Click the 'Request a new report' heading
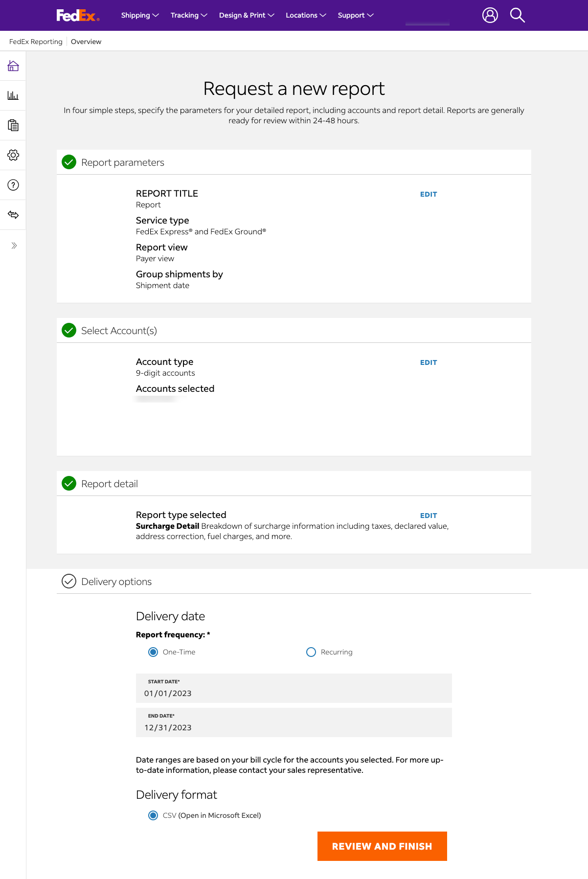The height and width of the screenshot is (879, 588). tap(294, 89)
